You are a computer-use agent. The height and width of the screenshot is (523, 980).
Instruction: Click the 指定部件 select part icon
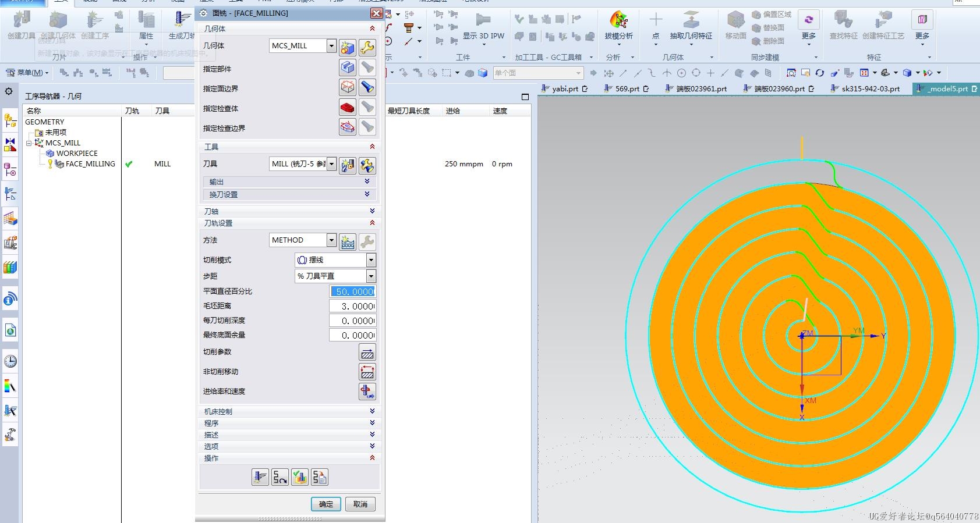[x=348, y=67]
